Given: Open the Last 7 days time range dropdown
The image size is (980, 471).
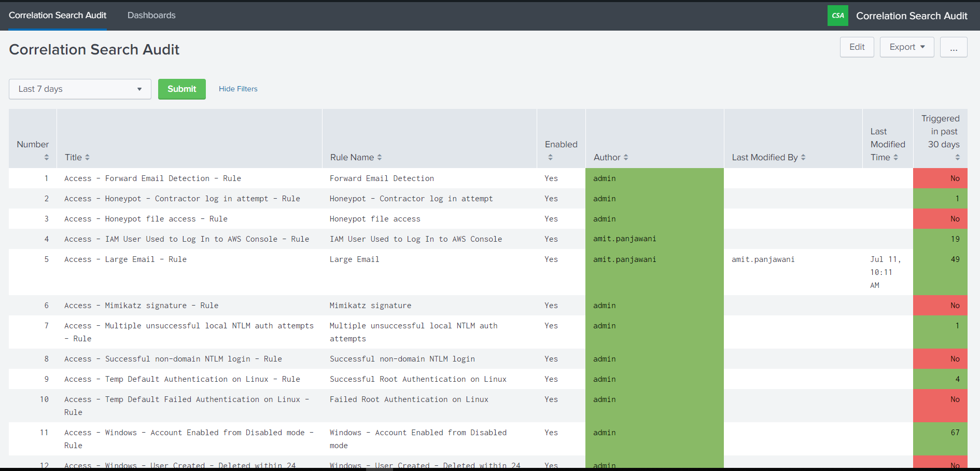Looking at the screenshot, I should pos(80,89).
